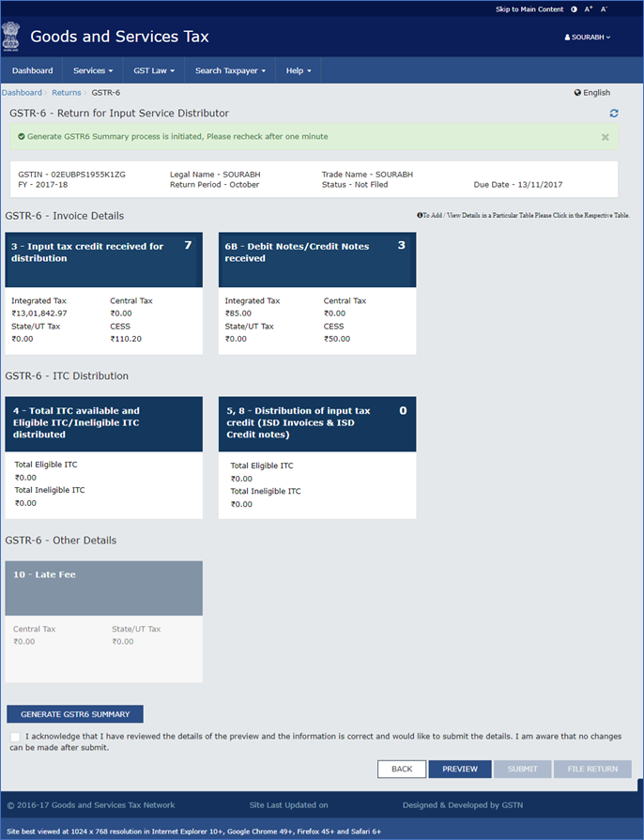Image resolution: width=644 pixels, height=840 pixels.
Task: Click Status - Not Filed text
Action: (355, 184)
